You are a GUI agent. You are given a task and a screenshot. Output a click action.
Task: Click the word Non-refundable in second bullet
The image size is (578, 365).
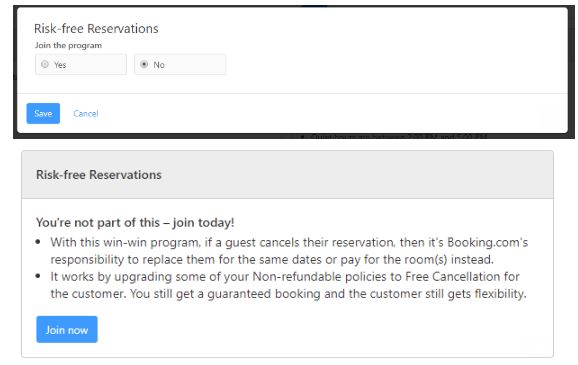(x=297, y=277)
